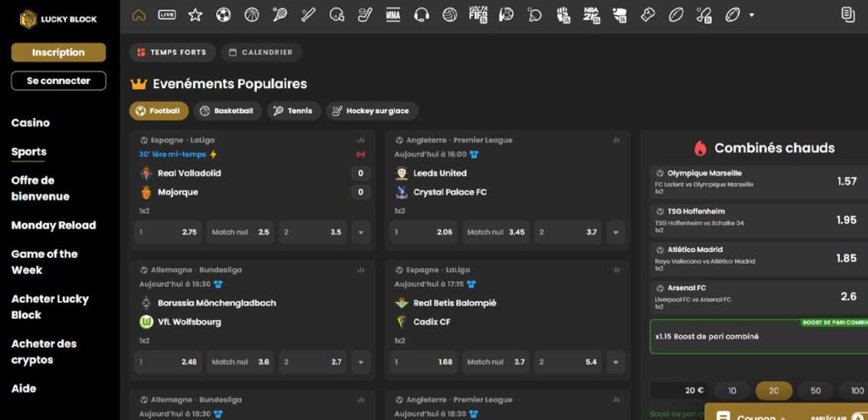Bet Match nul 3.45 for Leeds vs Crystal Palace

[495, 232]
